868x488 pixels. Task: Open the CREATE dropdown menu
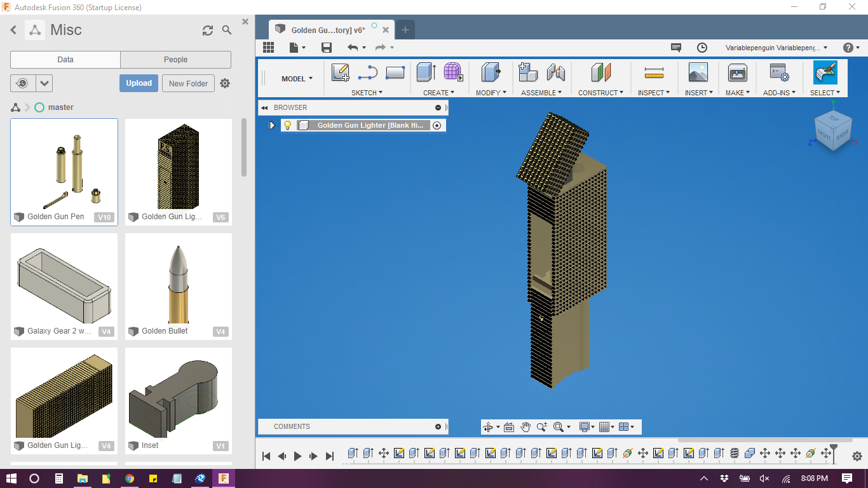pyautogui.click(x=439, y=93)
